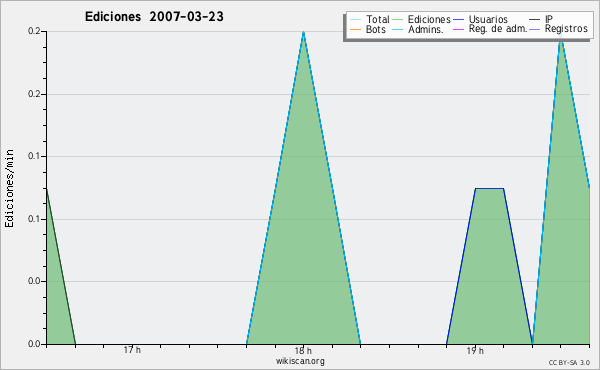The height and width of the screenshot is (370, 600).
Task: Click the 17 h axis label
Action: coord(132,350)
